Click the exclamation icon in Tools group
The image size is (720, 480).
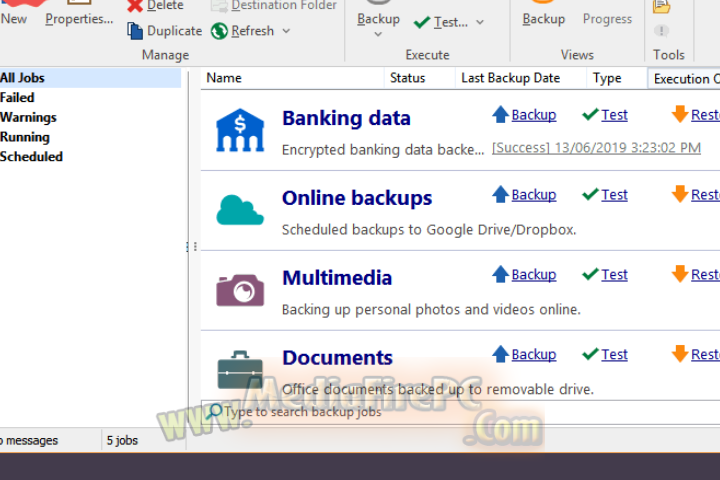(661, 31)
